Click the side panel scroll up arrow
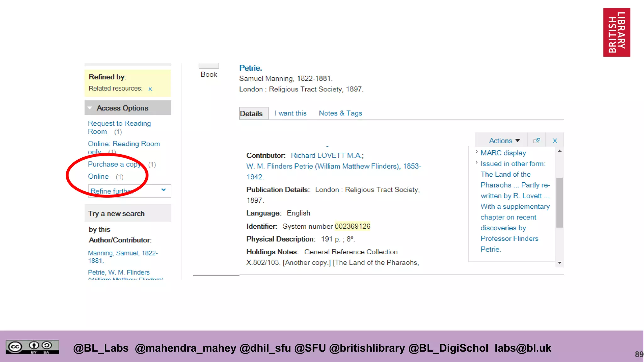 coord(559,151)
